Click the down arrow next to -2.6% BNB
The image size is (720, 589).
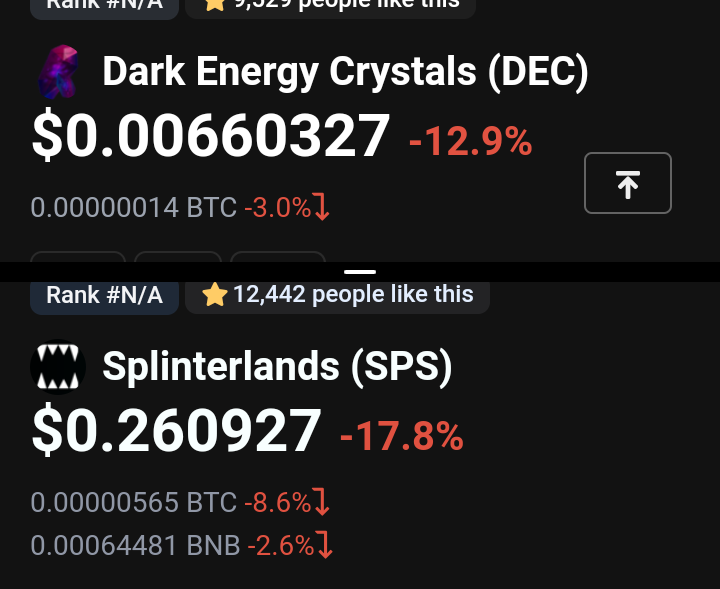[324, 545]
